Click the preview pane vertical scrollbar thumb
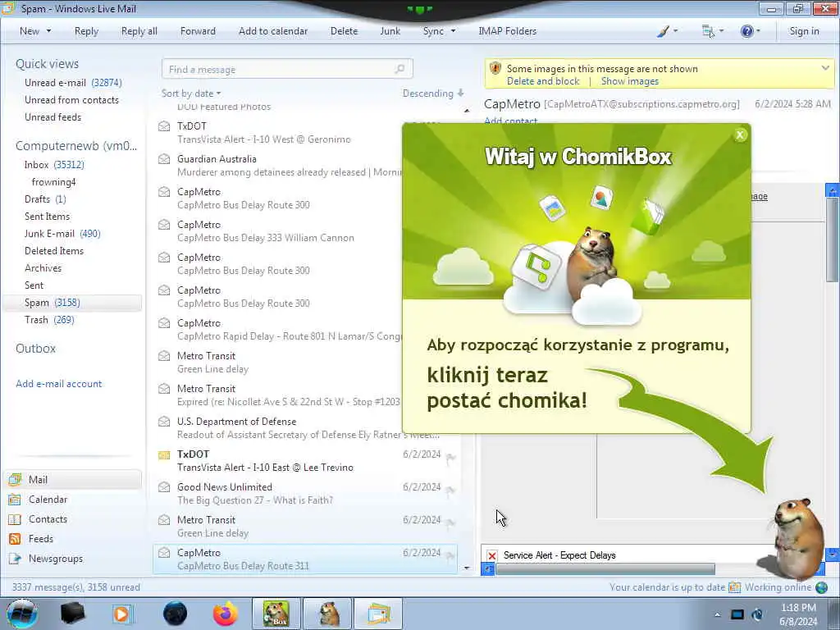Viewport: 840px width, 630px height. pos(832,240)
